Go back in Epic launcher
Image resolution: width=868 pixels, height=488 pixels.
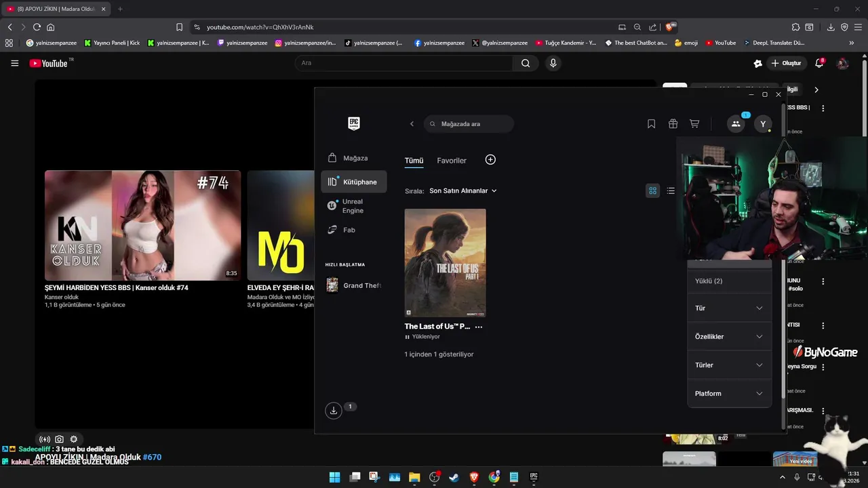pos(412,124)
